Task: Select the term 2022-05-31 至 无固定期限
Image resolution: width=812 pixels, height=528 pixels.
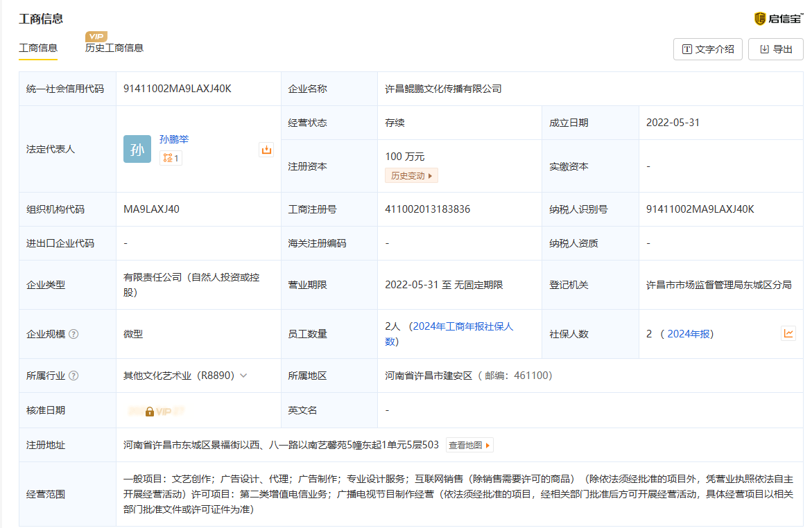Action: (x=444, y=285)
